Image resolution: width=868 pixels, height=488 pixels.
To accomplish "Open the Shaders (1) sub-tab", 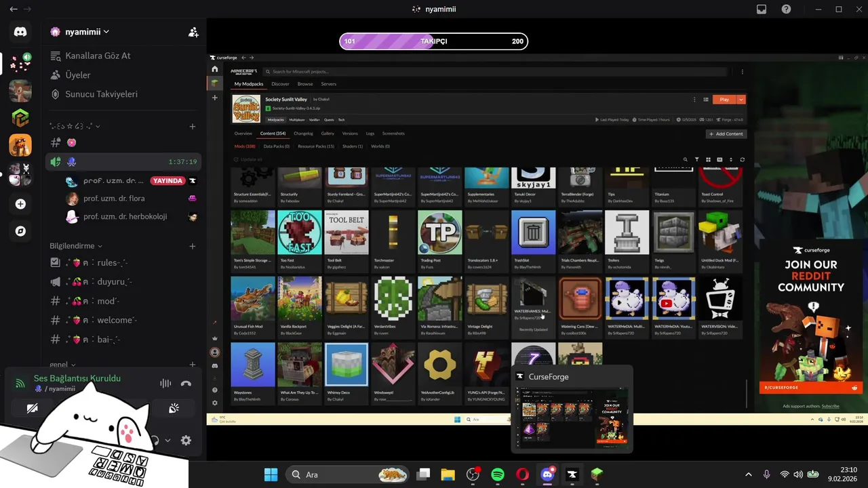I will point(353,146).
